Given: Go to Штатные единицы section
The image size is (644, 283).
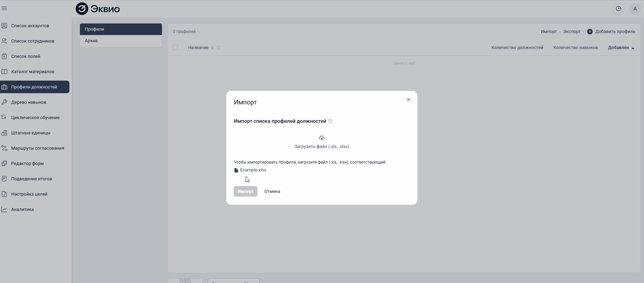Looking at the screenshot, I should [31, 133].
